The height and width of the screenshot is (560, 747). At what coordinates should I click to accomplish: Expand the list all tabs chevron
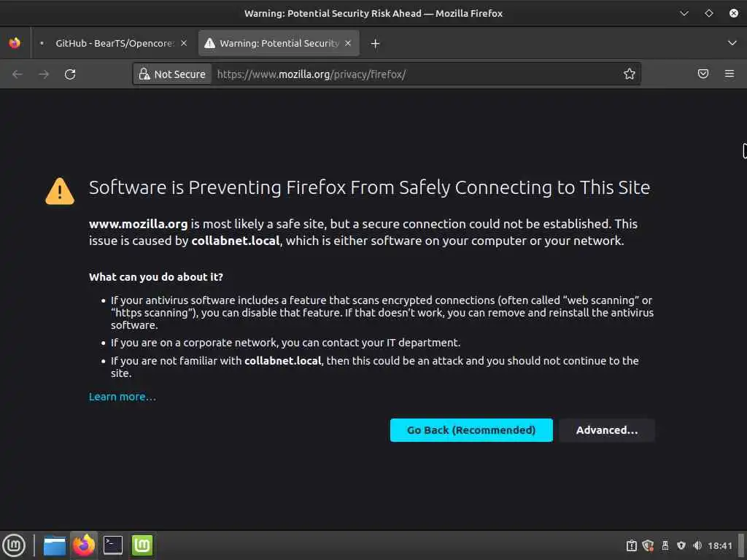tap(732, 43)
